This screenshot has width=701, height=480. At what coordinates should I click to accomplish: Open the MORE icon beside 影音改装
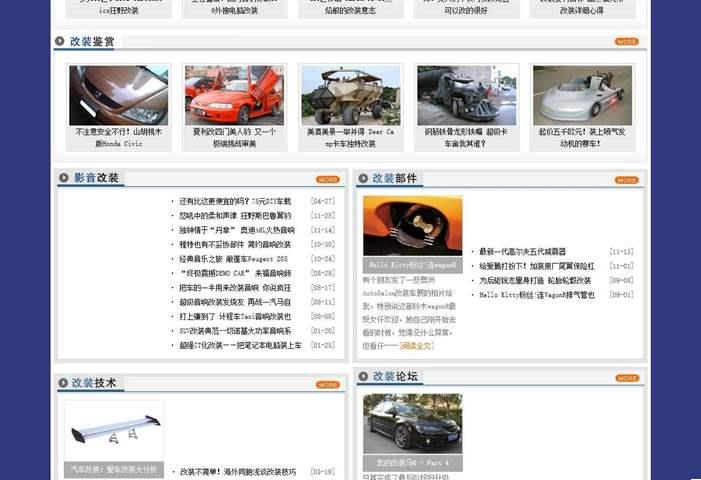[x=328, y=180]
